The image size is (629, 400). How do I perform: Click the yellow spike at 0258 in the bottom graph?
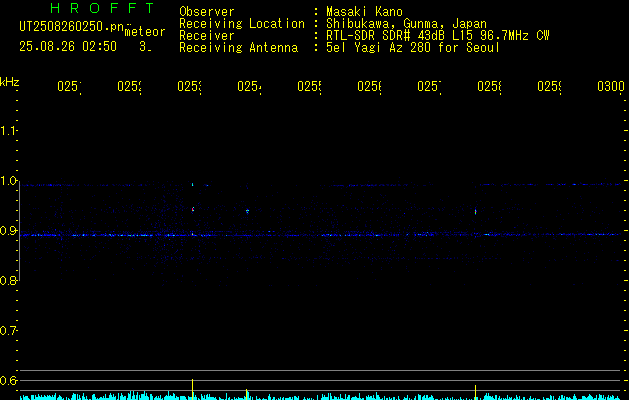point(475,392)
